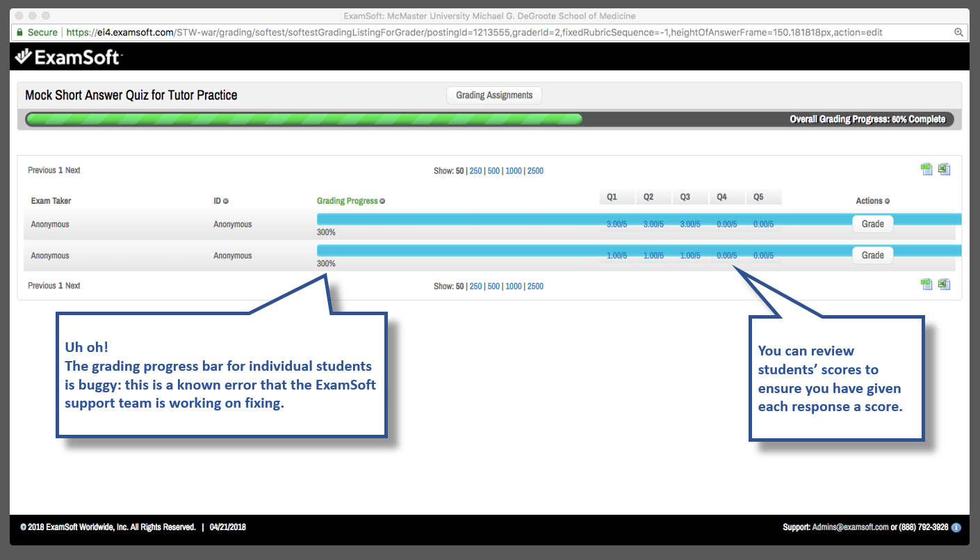The width and height of the screenshot is (980, 560).
Task: Click the sort icon beside Actions header
Action: click(x=887, y=201)
